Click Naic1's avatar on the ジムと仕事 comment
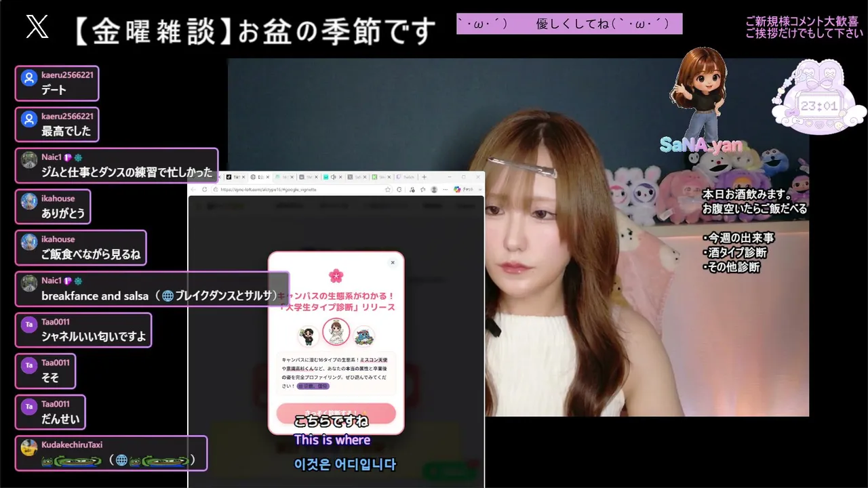 (x=29, y=159)
